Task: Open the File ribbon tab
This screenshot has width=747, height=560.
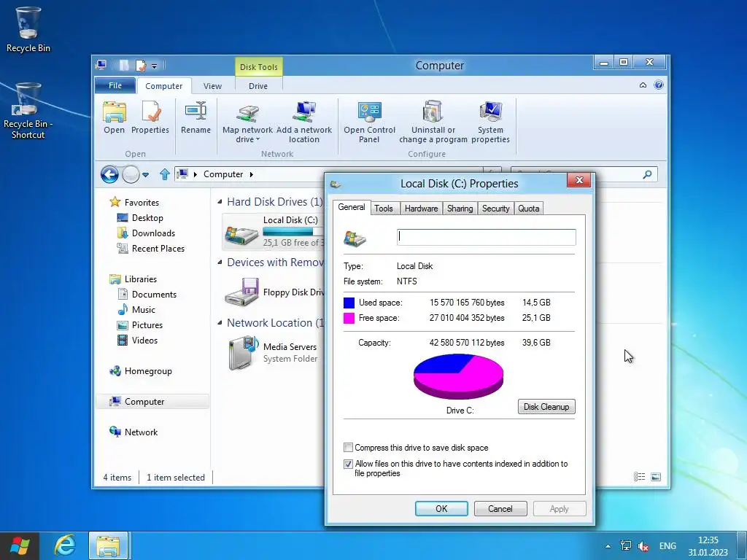Action: point(115,85)
